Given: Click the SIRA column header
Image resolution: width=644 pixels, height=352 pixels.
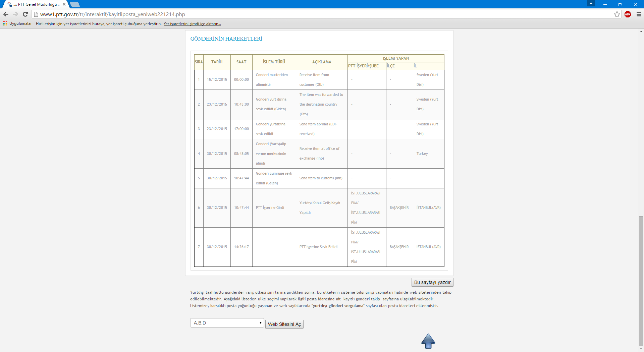Looking at the screenshot, I should click(199, 62).
